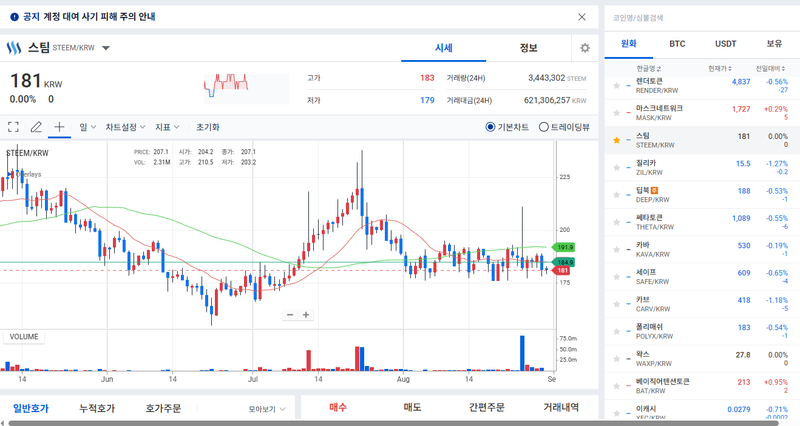
Task: Select the 카브 CARV/KRW row
Action: [702, 305]
